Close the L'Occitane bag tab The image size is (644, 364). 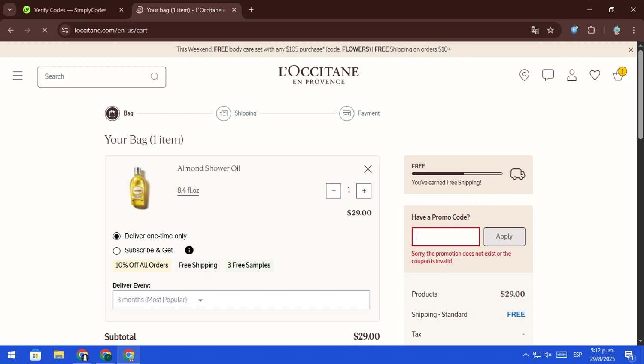(234, 10)
